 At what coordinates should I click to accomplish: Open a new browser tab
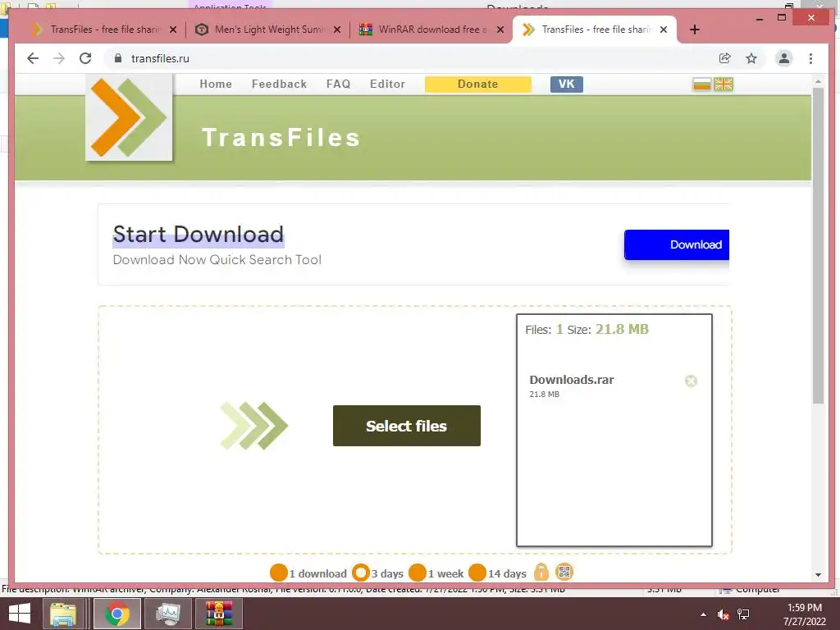click(695, 30)
